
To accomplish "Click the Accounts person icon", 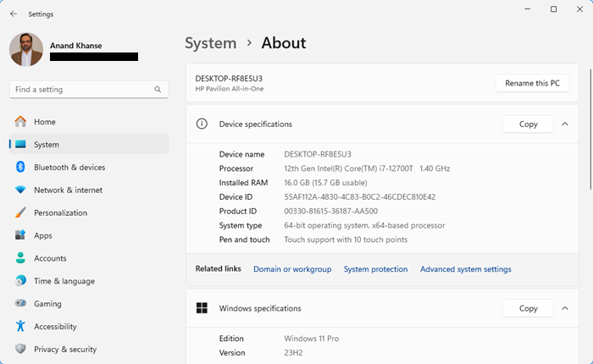I will pyautogui.click(x=20, y=258).
